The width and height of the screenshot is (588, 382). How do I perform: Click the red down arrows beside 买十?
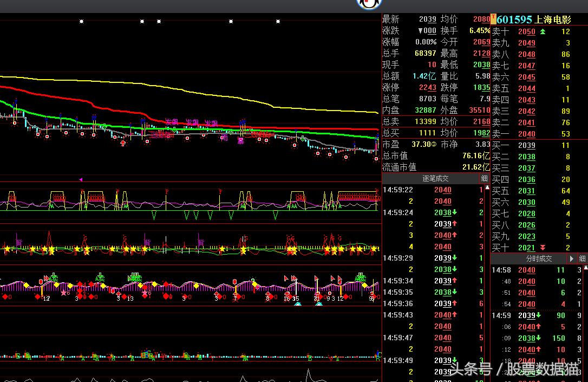(x=543, y=248)
